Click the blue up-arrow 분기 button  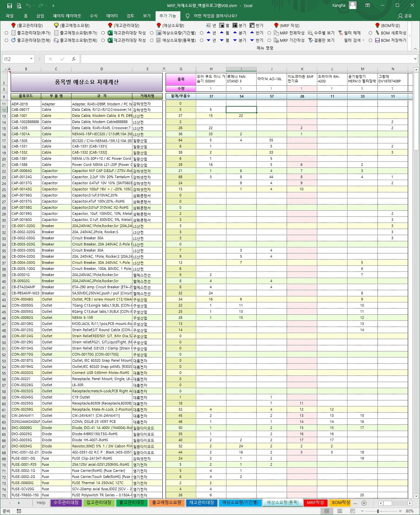click(x=240, y=33)
